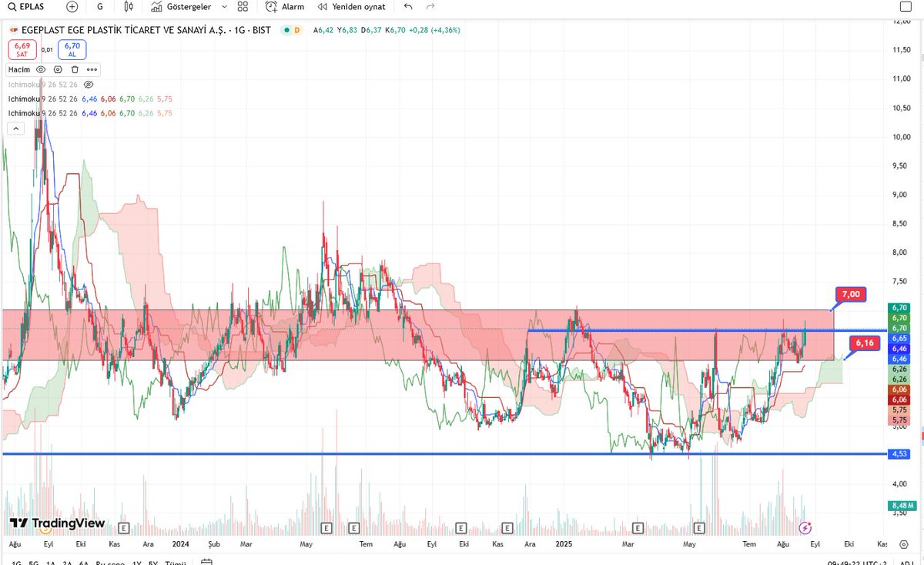Click the blue 6,65 price axis label
The image size is (924, 565).
point(898,338)
